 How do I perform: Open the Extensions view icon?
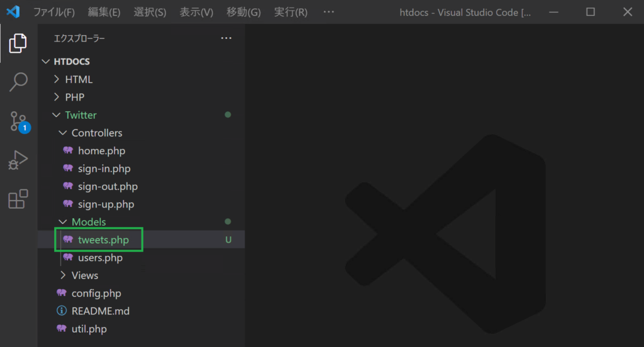pos(18,199)
